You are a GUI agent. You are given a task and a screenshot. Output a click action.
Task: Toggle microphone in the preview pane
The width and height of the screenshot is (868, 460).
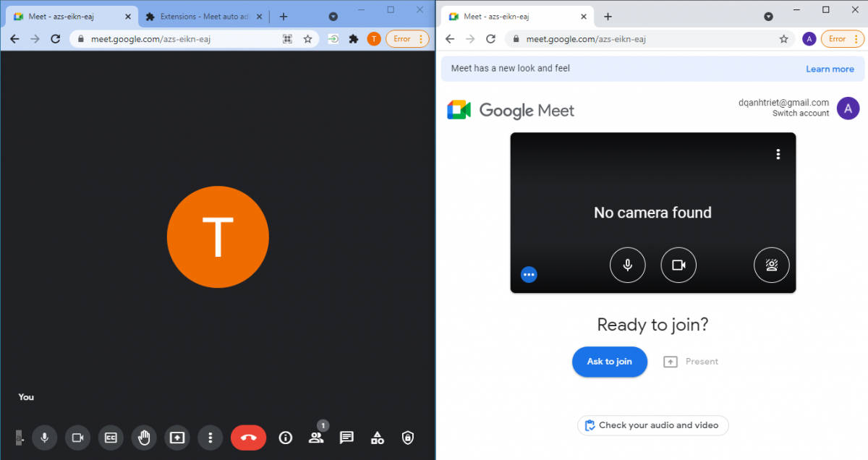(x=628, y=265)
